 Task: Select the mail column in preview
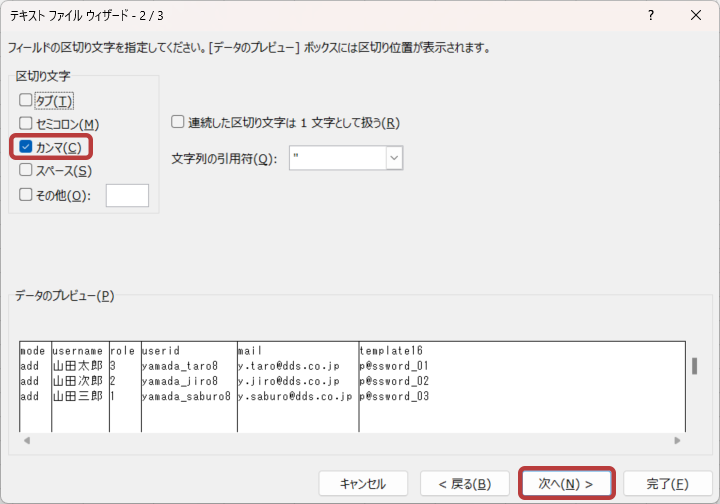tap(296, 352)
